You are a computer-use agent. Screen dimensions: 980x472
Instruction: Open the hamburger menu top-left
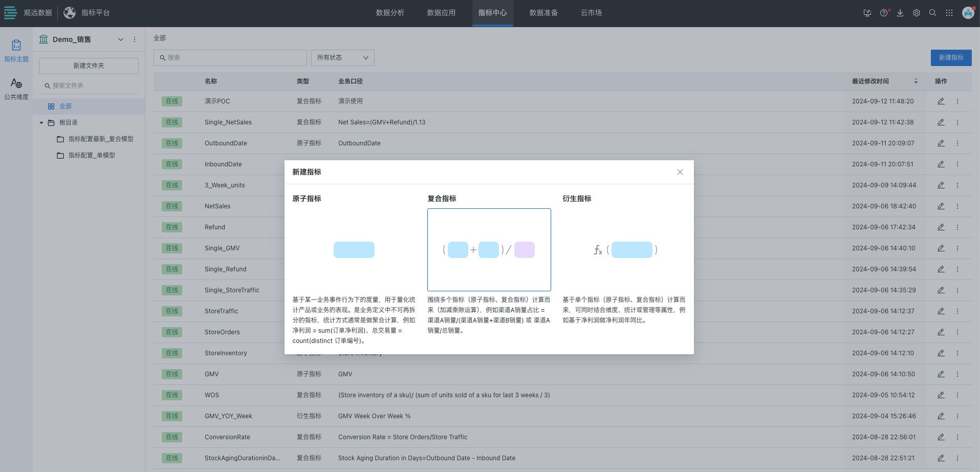(x=10, y=13)
